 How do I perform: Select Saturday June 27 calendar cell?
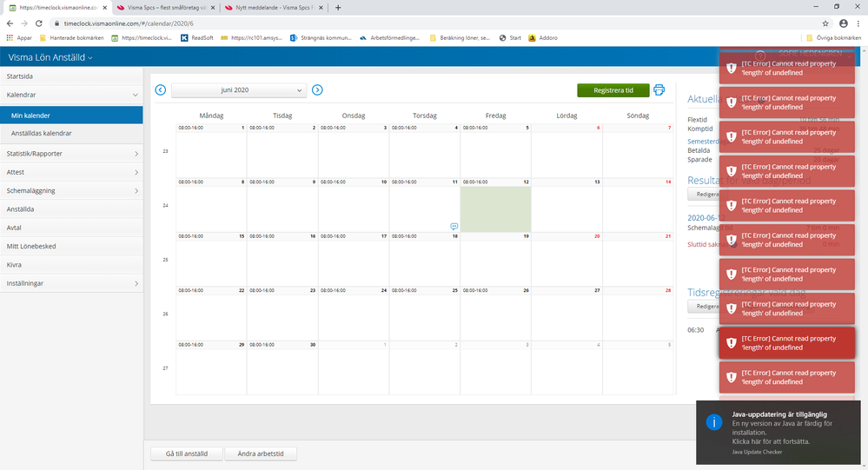[567, 314]
